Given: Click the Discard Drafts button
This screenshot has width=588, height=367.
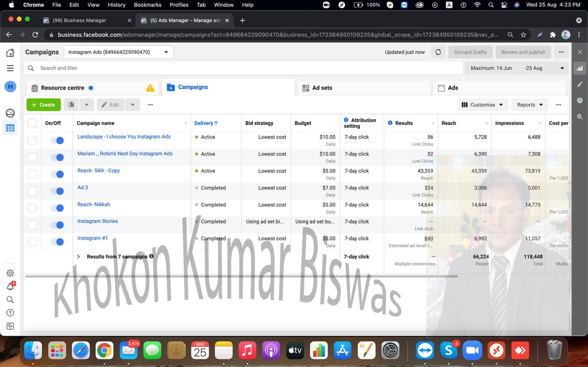Looking at the screenshot, I should click(x=470, y=52).
